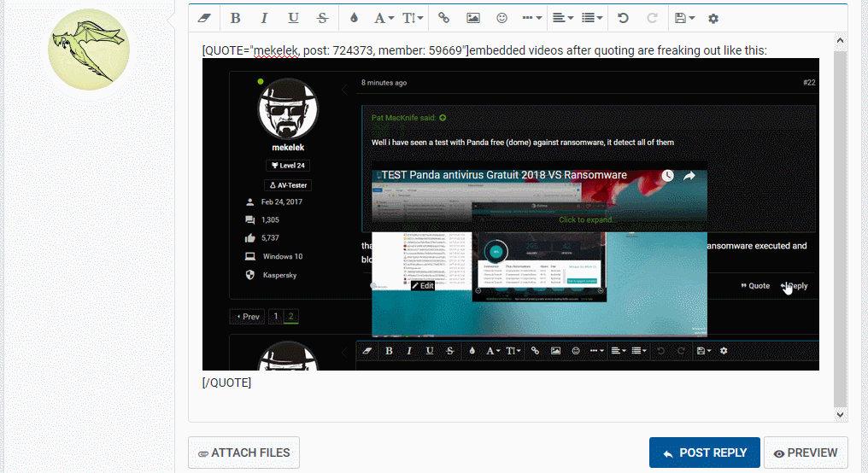Toggle BB code mode gear icon

coord(713,18)
